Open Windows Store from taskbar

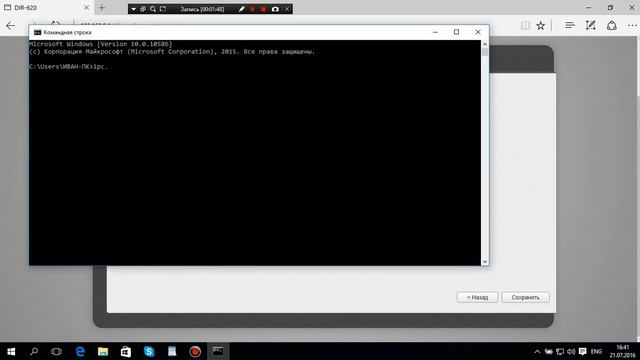coord(126,351)
